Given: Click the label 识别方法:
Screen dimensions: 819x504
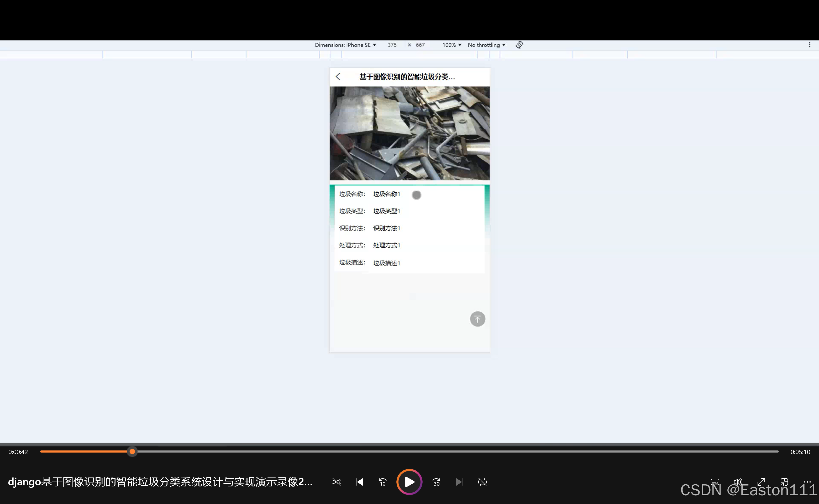Looking at the screenshot, I should pos(352,228).
